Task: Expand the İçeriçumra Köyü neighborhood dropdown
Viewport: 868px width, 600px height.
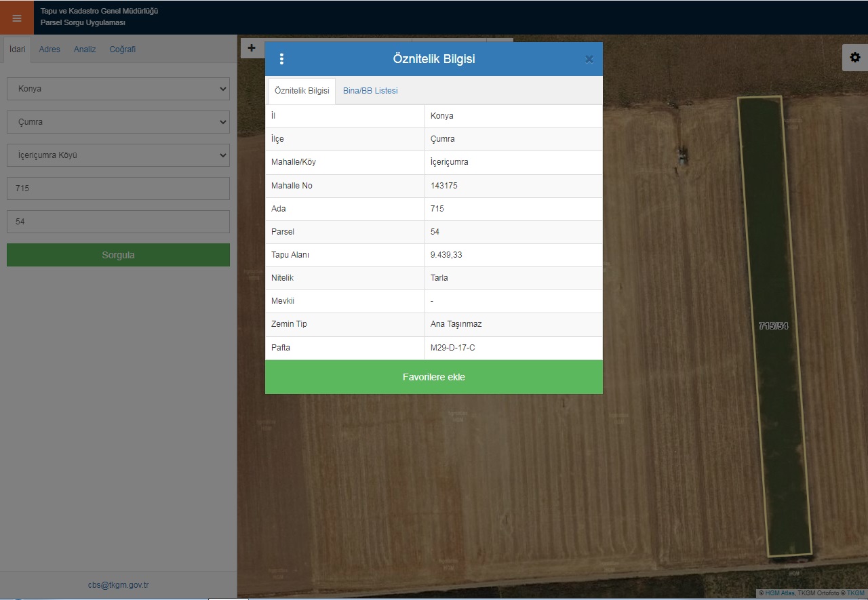Action: [x=118, y=155]
